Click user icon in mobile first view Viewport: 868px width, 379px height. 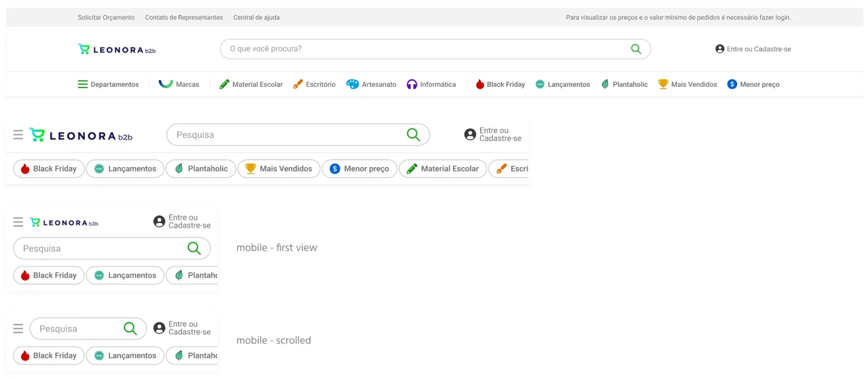(159, 221)
